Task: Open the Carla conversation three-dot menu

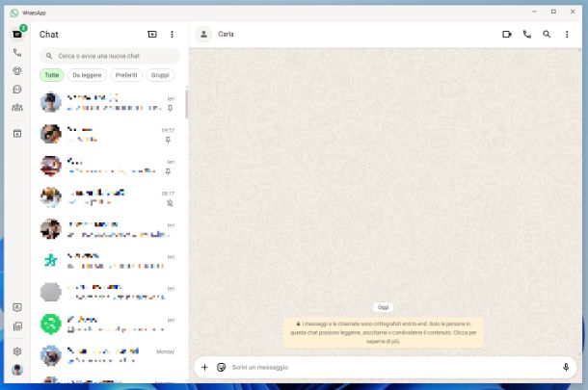Action: 567,34
